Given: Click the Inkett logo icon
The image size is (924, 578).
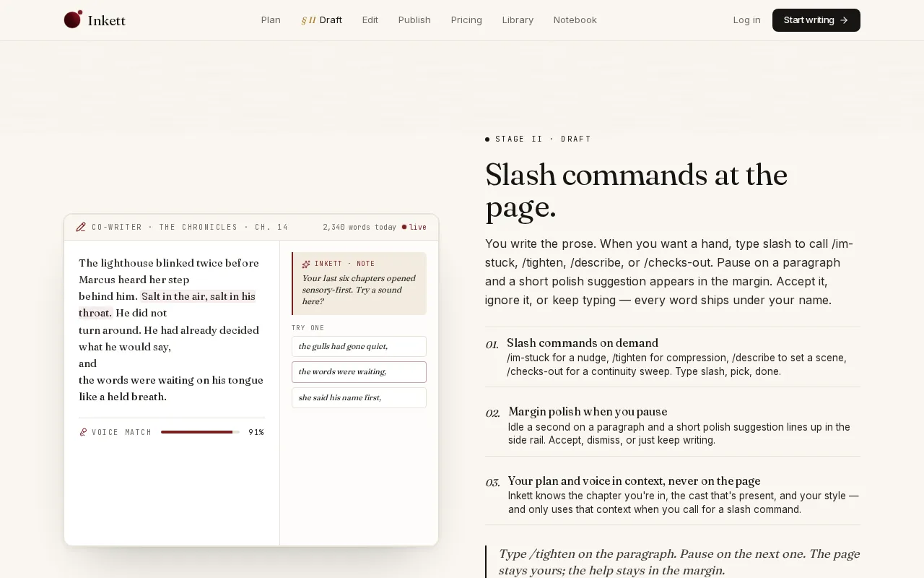Looking at the screenshot, I should 73,20.
